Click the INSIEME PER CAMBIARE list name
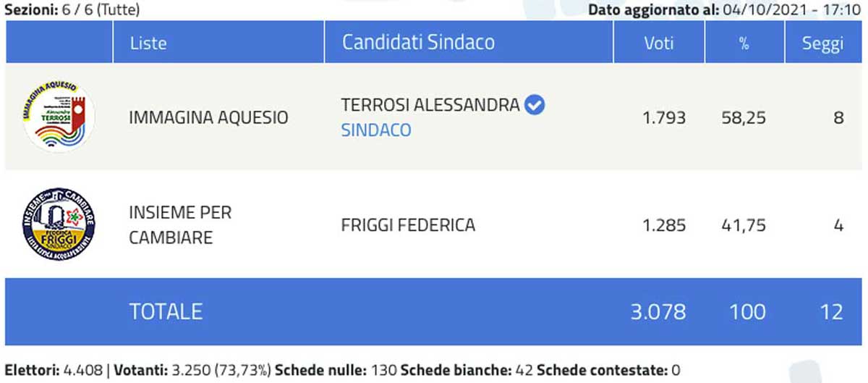The image size is (868, 383). pyautogui.click(x=180, y=224)
